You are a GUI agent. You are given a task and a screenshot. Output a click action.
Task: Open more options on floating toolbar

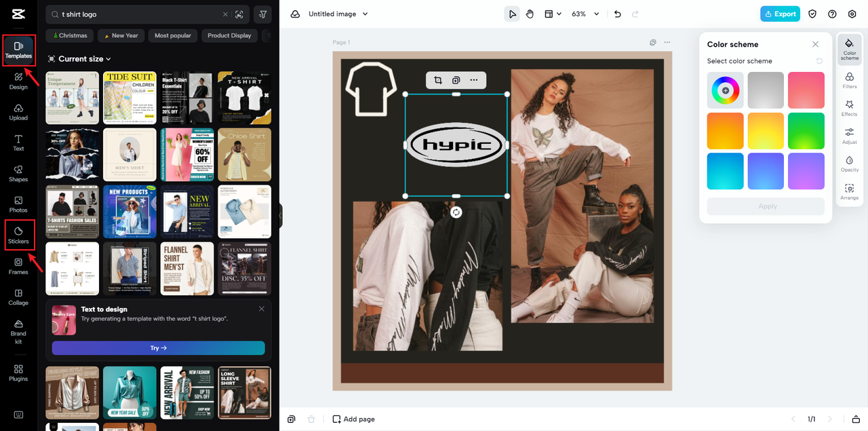click(x=473, y=80)
